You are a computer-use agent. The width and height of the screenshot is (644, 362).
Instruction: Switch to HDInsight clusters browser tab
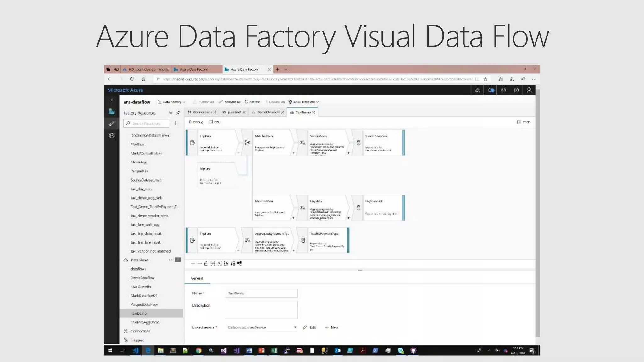(146, 69)
